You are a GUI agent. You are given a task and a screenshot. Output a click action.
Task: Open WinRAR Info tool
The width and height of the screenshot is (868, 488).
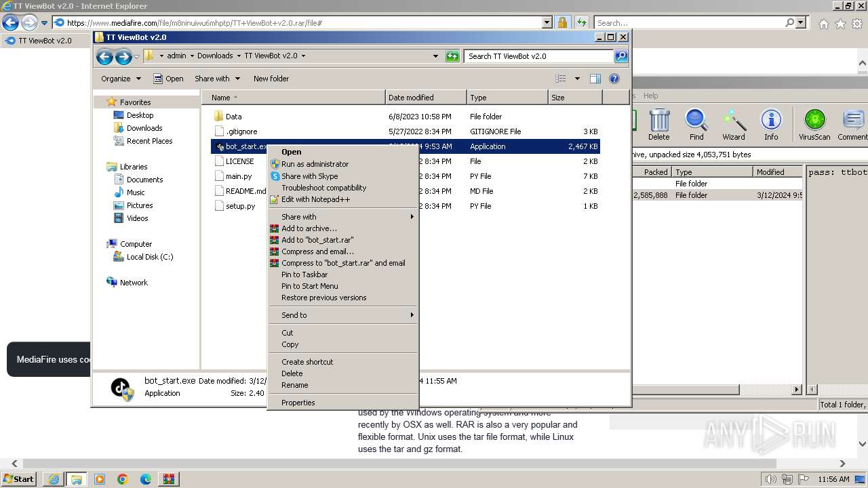771,125
